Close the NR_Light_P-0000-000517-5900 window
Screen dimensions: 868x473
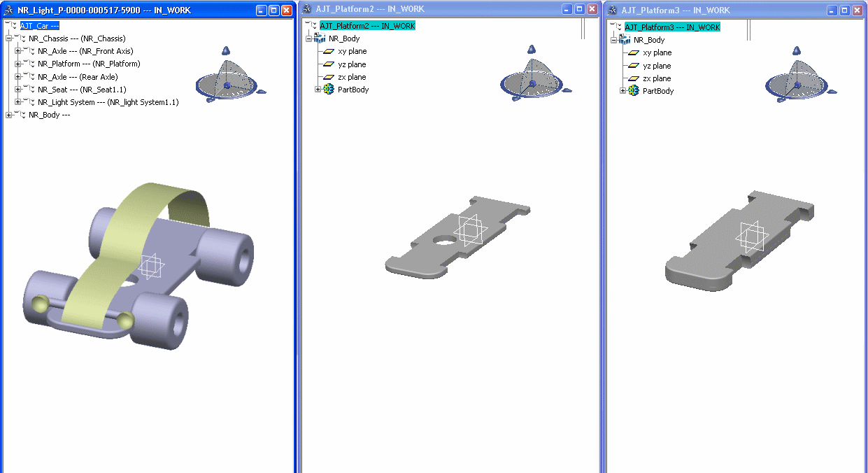tap(286, 10)
